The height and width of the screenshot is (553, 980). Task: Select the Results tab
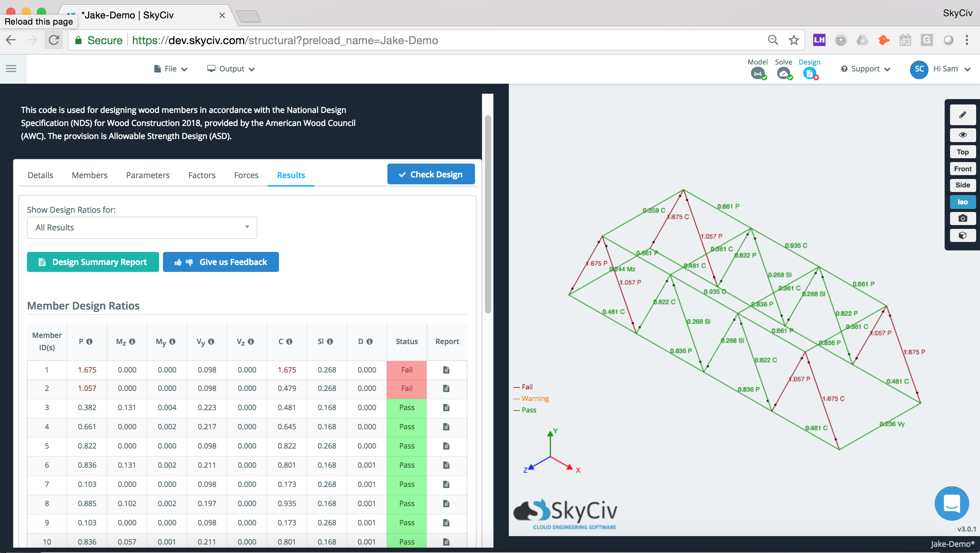[291, 174]
